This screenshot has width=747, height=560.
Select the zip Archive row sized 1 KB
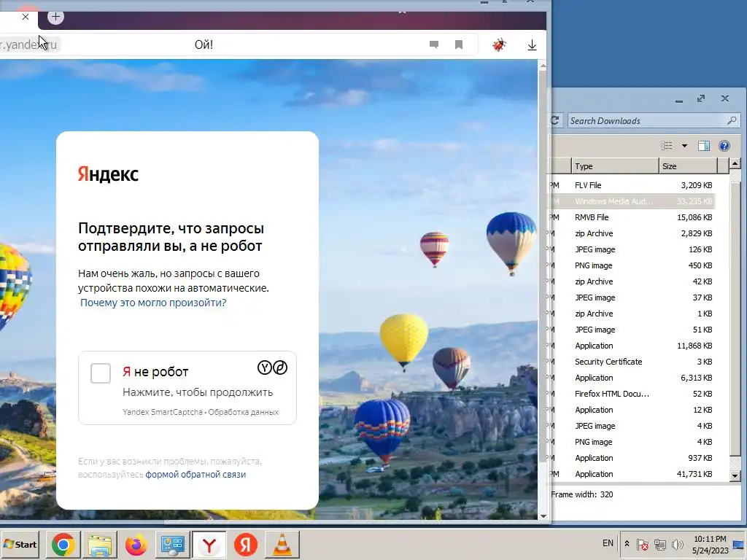pyautogui.click(x=632, y=314)
